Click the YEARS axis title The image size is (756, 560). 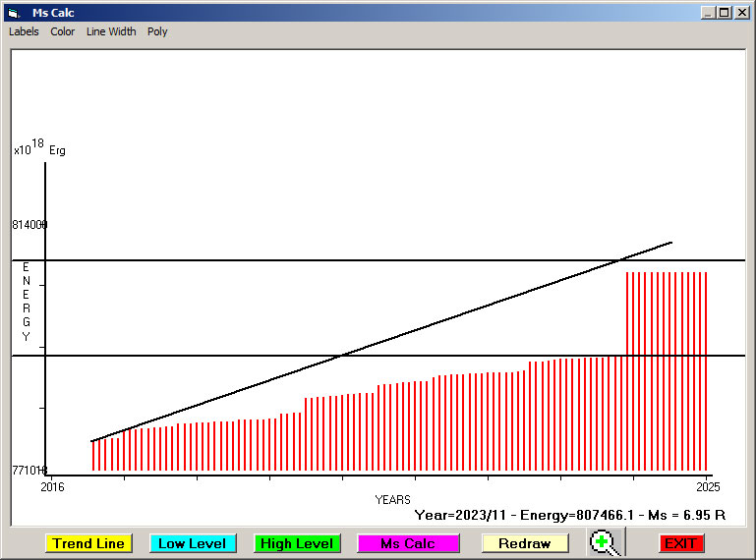pos(392,500)
